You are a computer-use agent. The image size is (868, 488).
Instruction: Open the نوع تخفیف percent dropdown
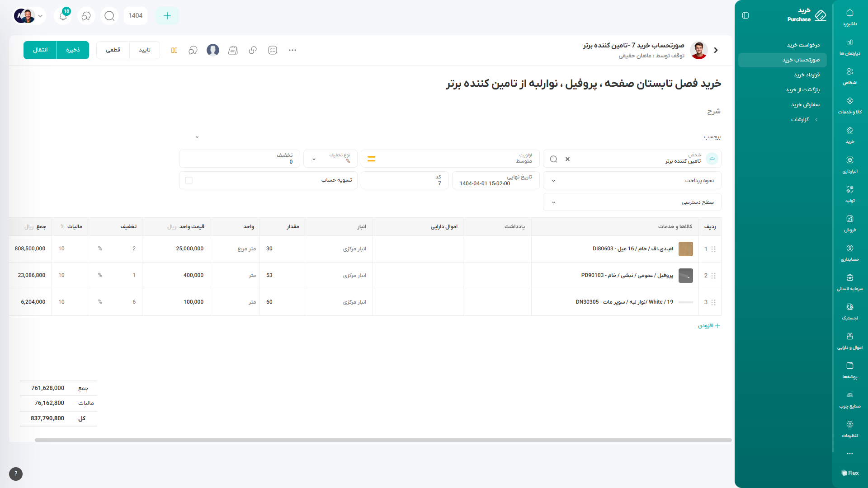(x=330, y=159)
